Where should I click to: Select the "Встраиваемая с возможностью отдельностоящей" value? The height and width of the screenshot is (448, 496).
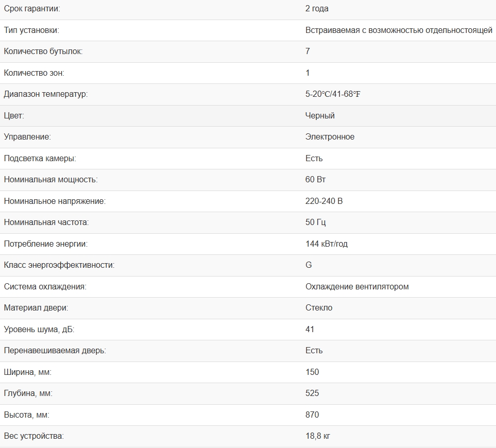pos(399,30)
